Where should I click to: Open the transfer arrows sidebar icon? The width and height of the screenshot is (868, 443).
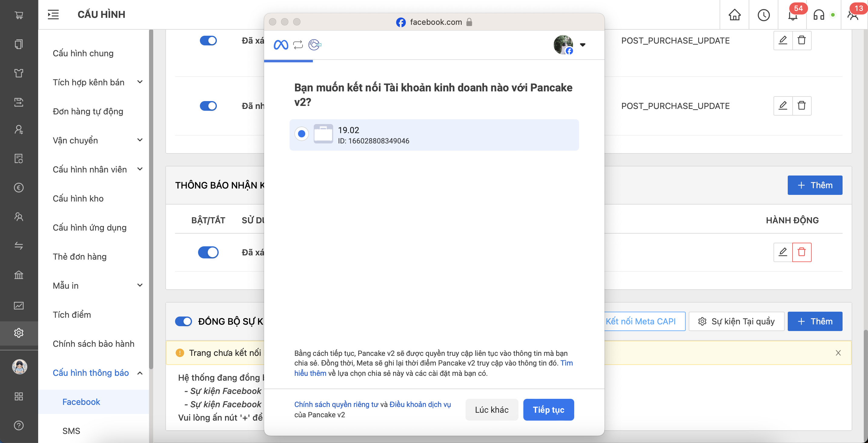(19, 246)
